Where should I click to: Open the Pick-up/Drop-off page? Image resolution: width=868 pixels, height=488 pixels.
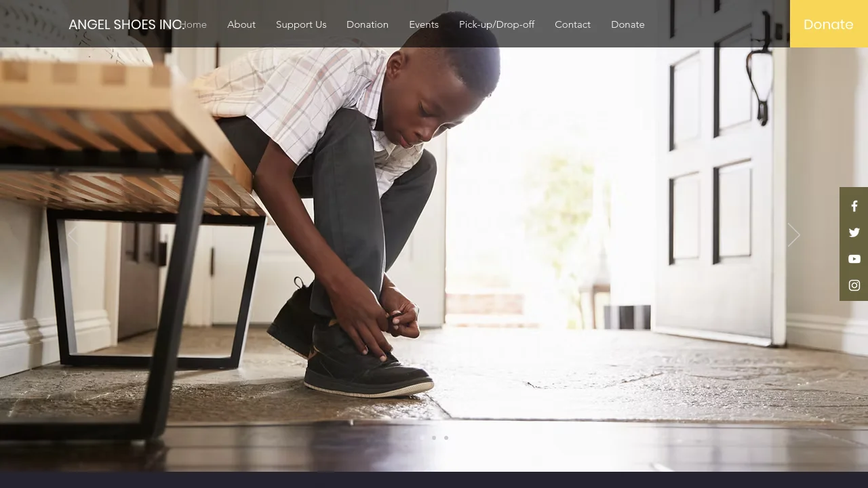496,24
